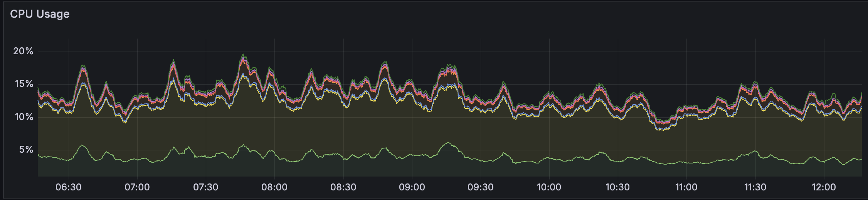
Task: Click the 06:30 time axis label
Action: [x=69, y=187]
